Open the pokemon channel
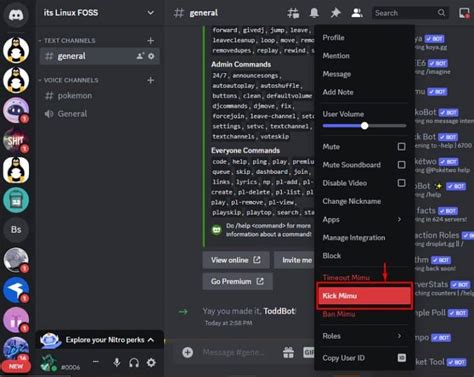474x377 pixels. click(99, 96)
